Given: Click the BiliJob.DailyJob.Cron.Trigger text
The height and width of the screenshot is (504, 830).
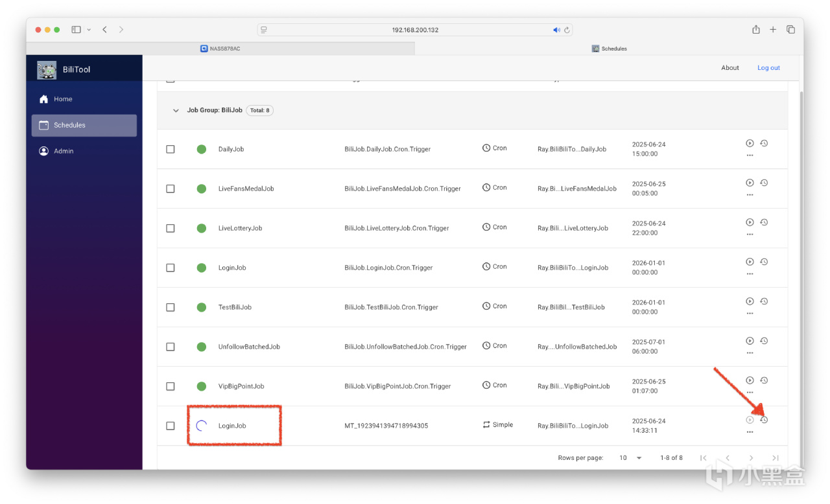Looking at the screenshot, I should coord(388,149).
